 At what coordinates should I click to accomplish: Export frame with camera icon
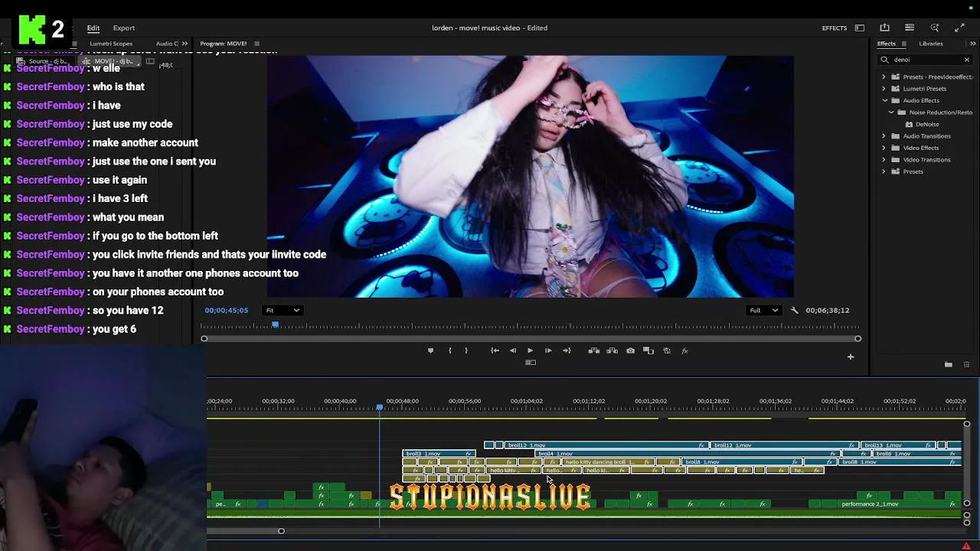click(x=630, y=350)
